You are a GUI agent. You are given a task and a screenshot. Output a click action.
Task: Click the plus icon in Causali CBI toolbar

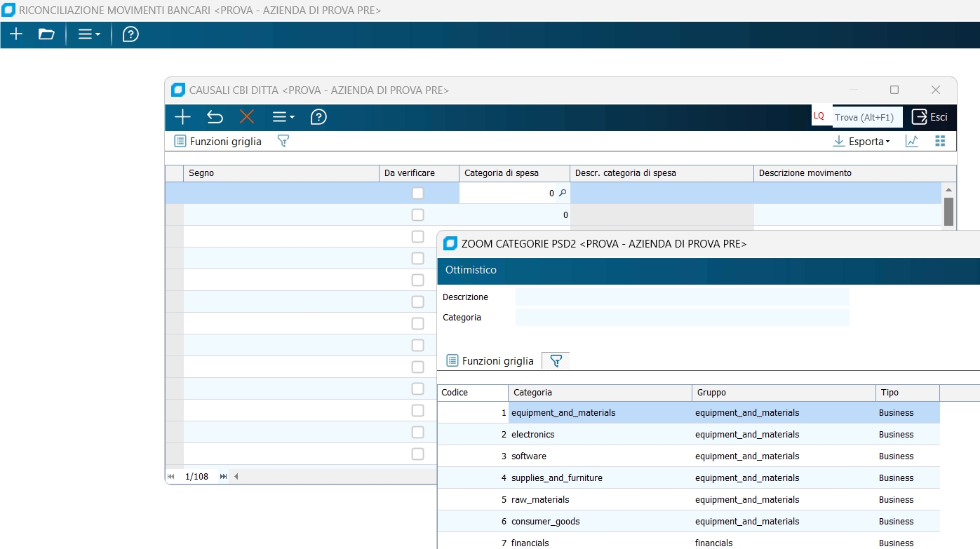(182, 117)
